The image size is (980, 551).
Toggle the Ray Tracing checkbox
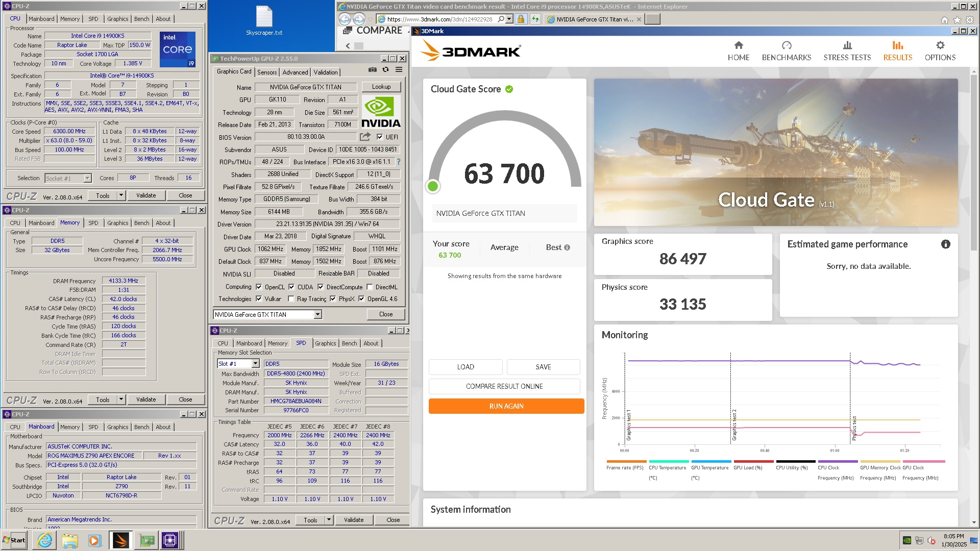[291, 299]
